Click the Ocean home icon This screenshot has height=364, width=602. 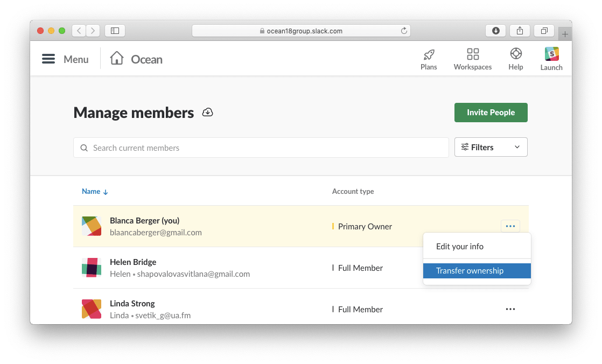tap(116, 58)
